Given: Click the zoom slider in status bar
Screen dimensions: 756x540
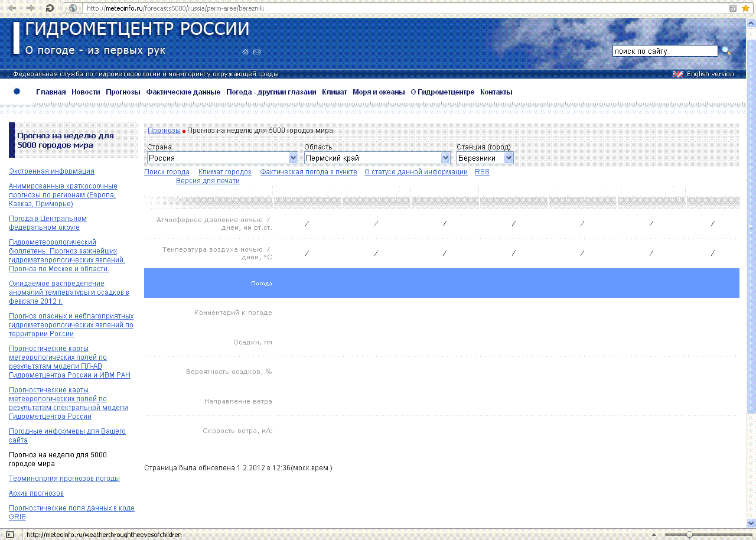Looking at the screenshot, I should 689,535.
